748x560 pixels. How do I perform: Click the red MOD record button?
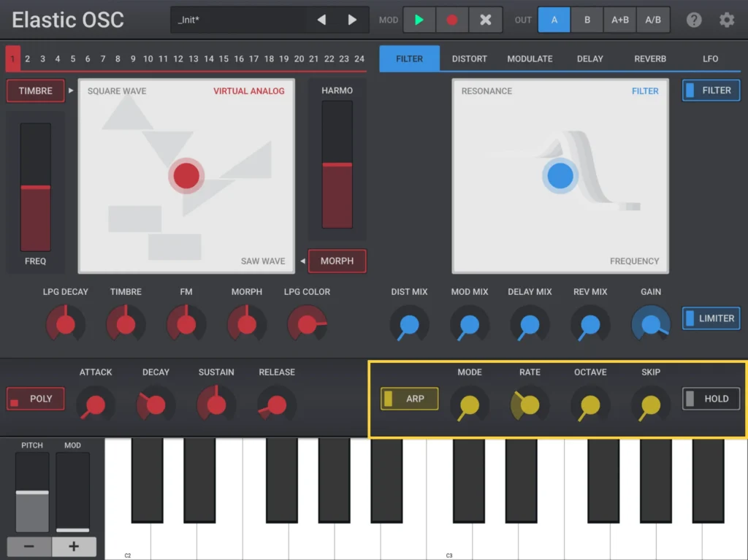tap(451, 20)
